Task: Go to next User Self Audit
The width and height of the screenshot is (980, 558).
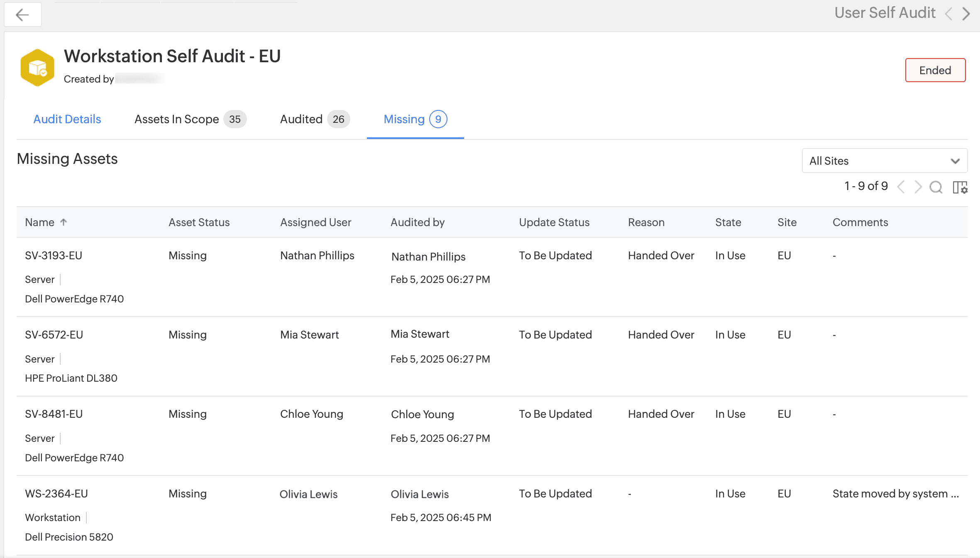Action: [x=966, y=14]
